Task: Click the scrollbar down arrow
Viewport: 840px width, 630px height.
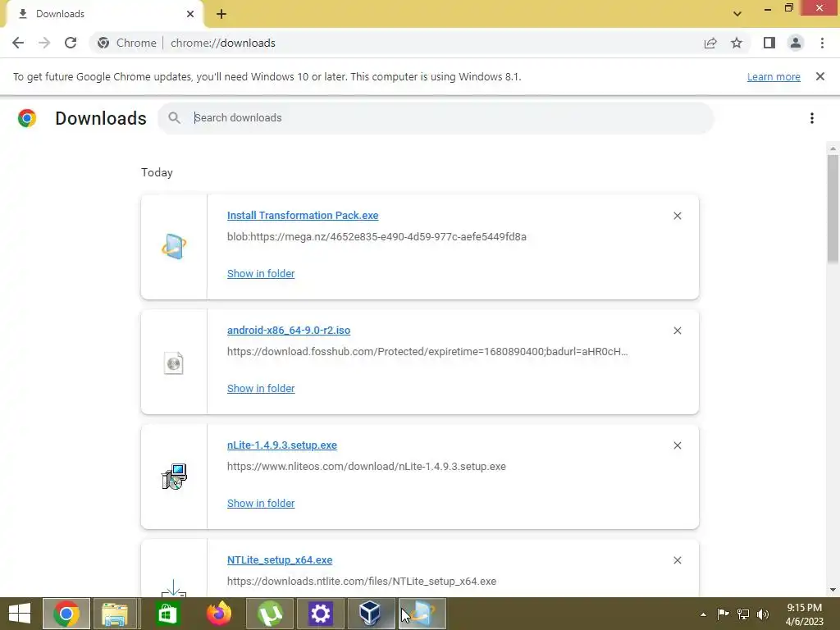Action: point(833,590)
